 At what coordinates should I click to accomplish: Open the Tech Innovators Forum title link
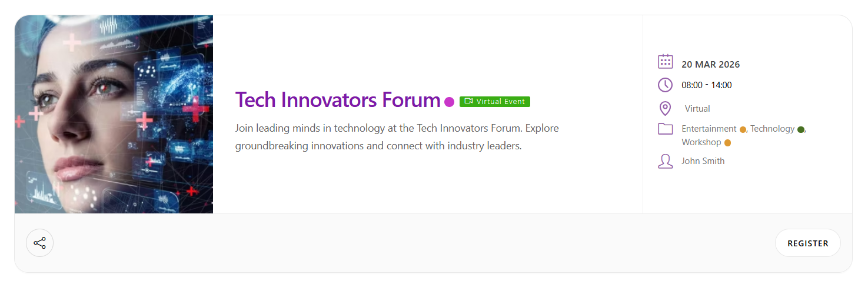[337, 100]
